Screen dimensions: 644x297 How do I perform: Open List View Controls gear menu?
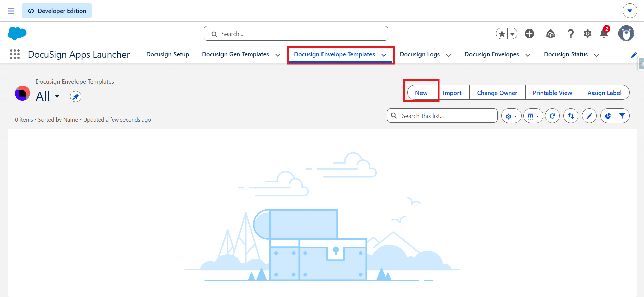pos(511,116)
